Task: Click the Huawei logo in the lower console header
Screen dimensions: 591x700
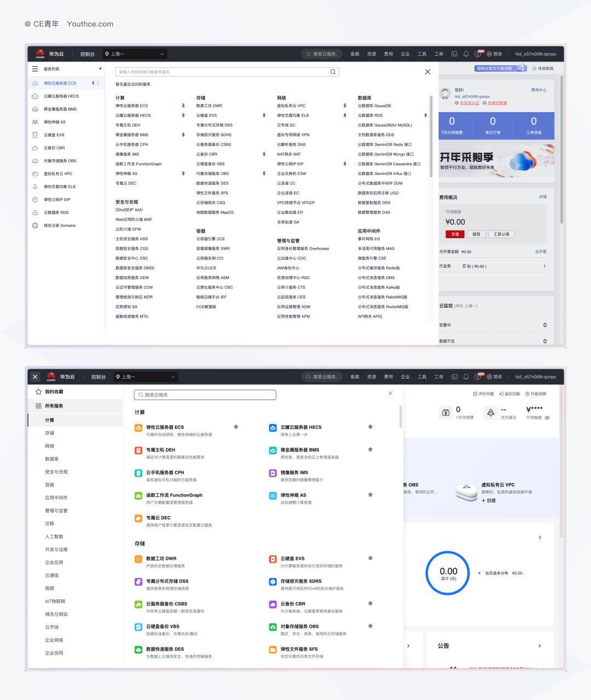Action: tap(51, 377)
